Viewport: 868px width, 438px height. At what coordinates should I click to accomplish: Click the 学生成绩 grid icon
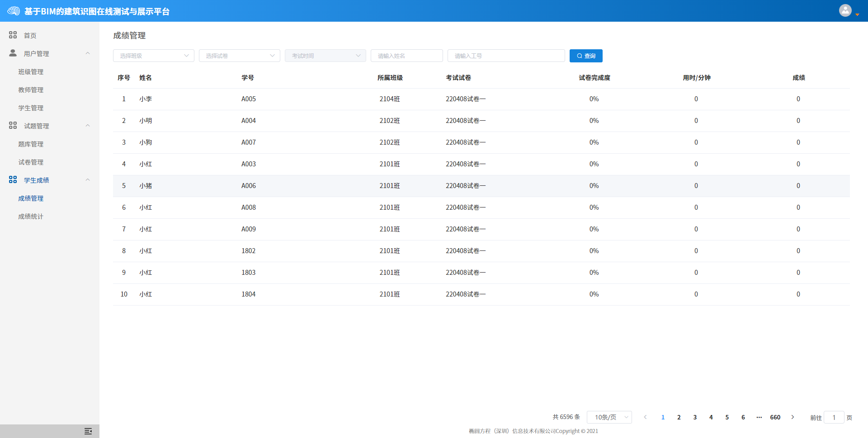click(x=13, y=179)
